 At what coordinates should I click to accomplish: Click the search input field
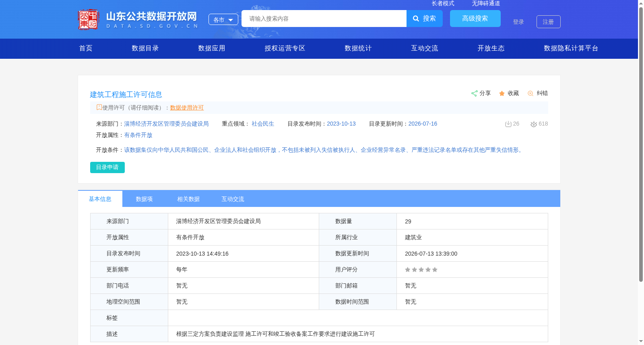(324, 19)
